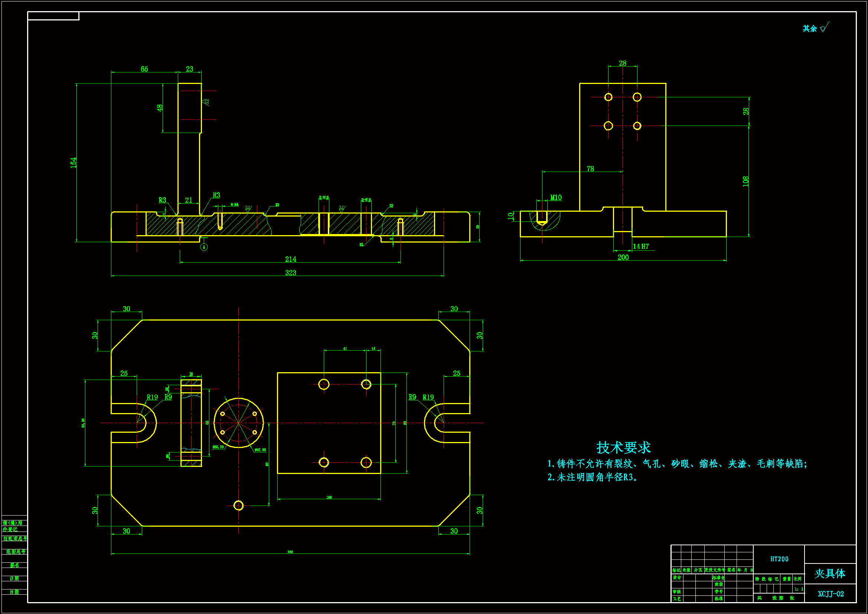This screenshot has height=614, width=868.
Task: Select the XCJJ-02 drawing number
Action: point(831,594)
